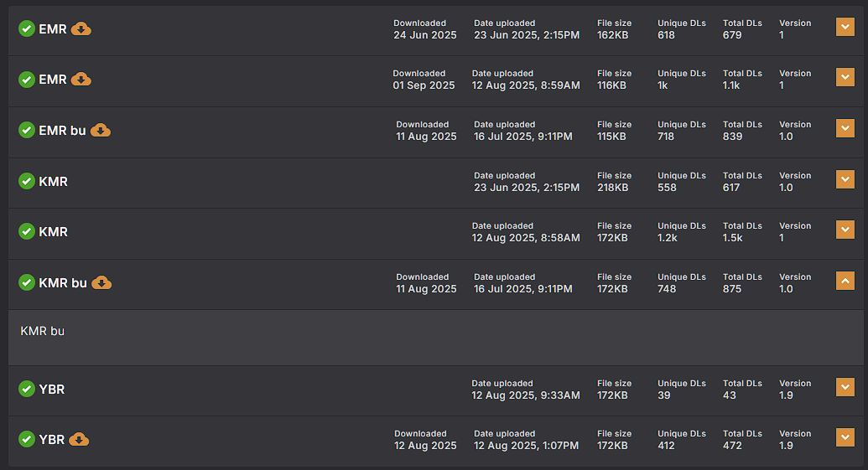Image resolution: width=868 pixels, height=470 pixels.
Task: Click the YBR file name uploaded at 9:33AM
Action: (x=51, y=389)
